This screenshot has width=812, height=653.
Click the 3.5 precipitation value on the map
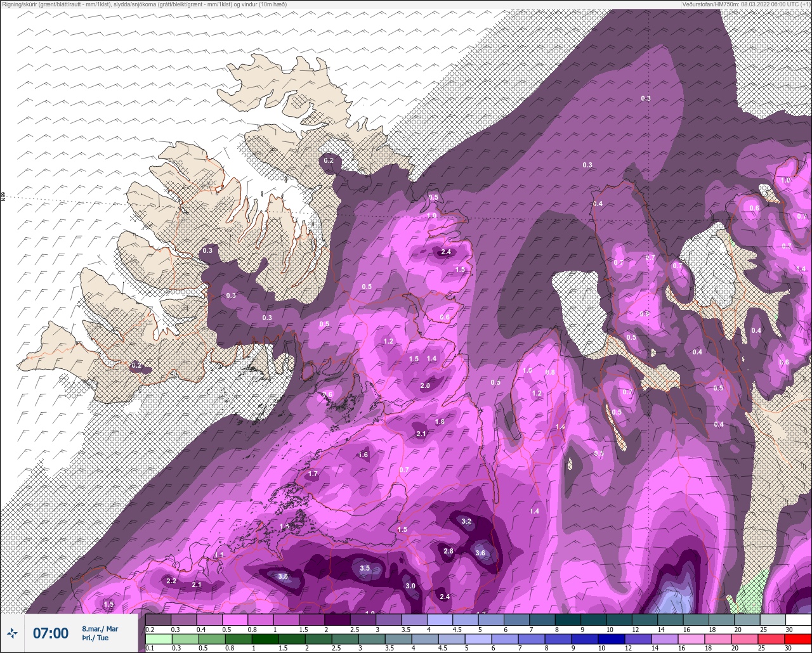(365, 569)
